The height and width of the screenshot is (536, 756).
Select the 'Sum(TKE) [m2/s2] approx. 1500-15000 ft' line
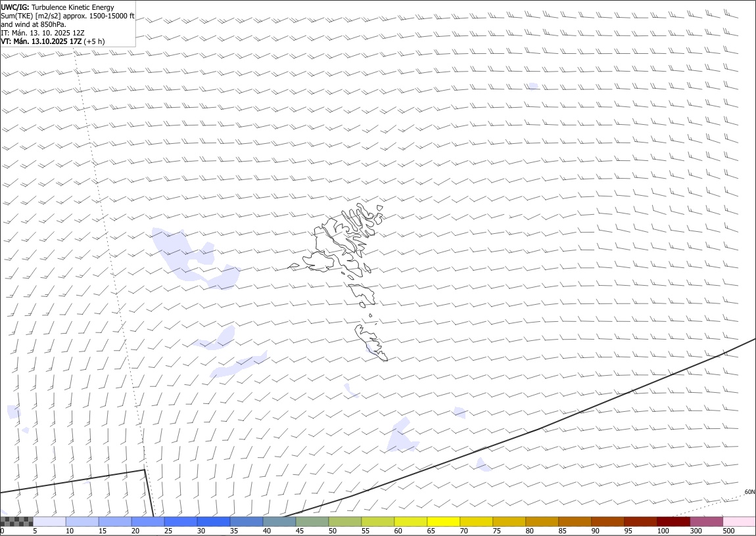click(x=68, y=16)
